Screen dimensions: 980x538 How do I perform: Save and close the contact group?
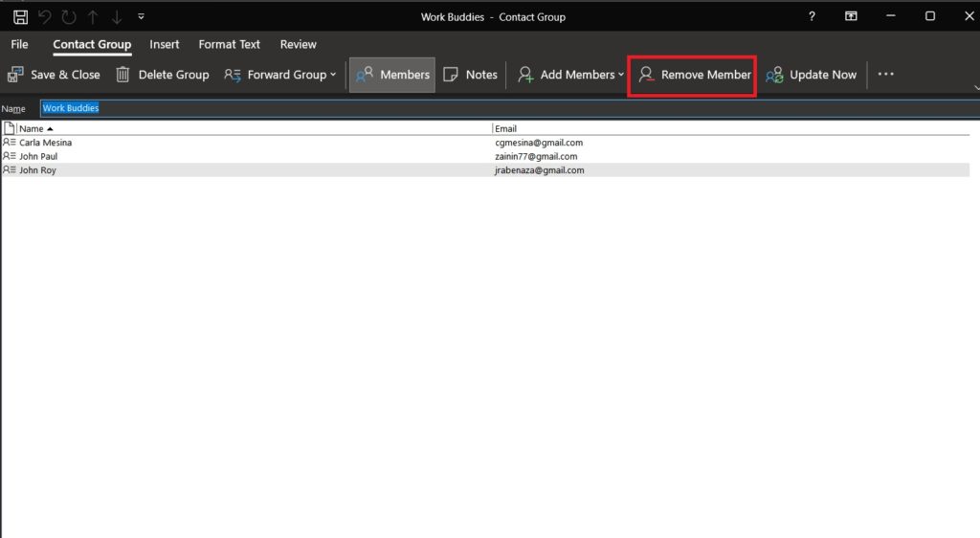55,75
